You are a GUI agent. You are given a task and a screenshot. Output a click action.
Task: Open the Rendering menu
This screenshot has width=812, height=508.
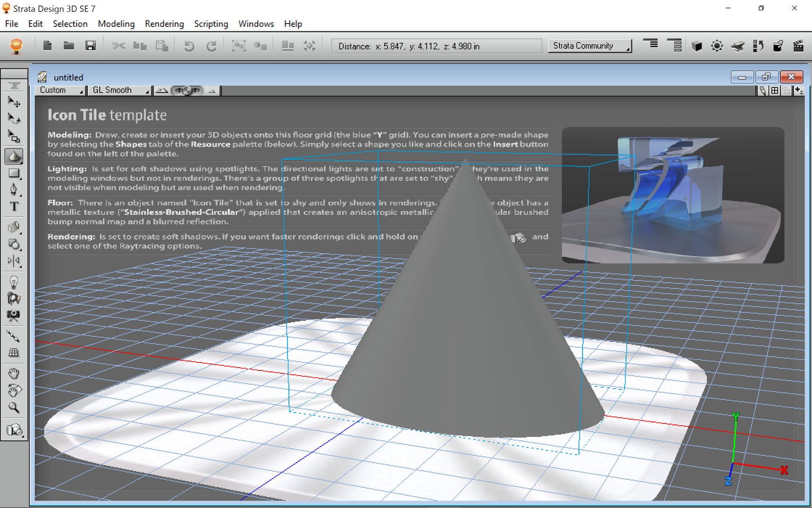click(x=164, y=24)
